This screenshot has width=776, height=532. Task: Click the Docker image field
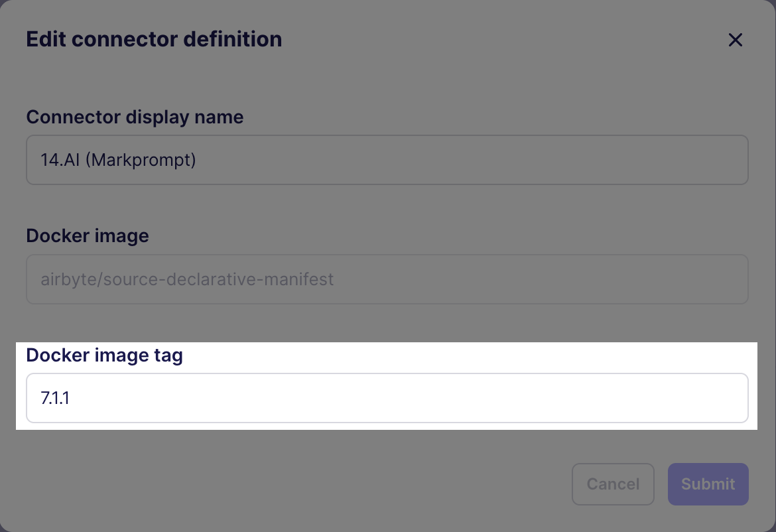[x=387, y=279]
